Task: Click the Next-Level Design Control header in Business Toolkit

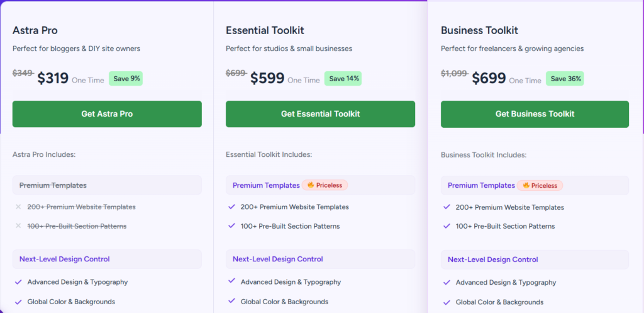Action: coord(535,259)
